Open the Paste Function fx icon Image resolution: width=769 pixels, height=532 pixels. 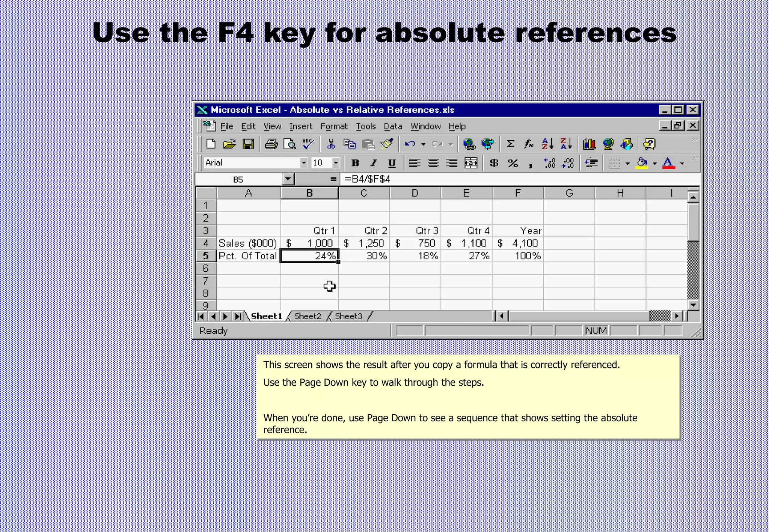(x=529, y=144)
